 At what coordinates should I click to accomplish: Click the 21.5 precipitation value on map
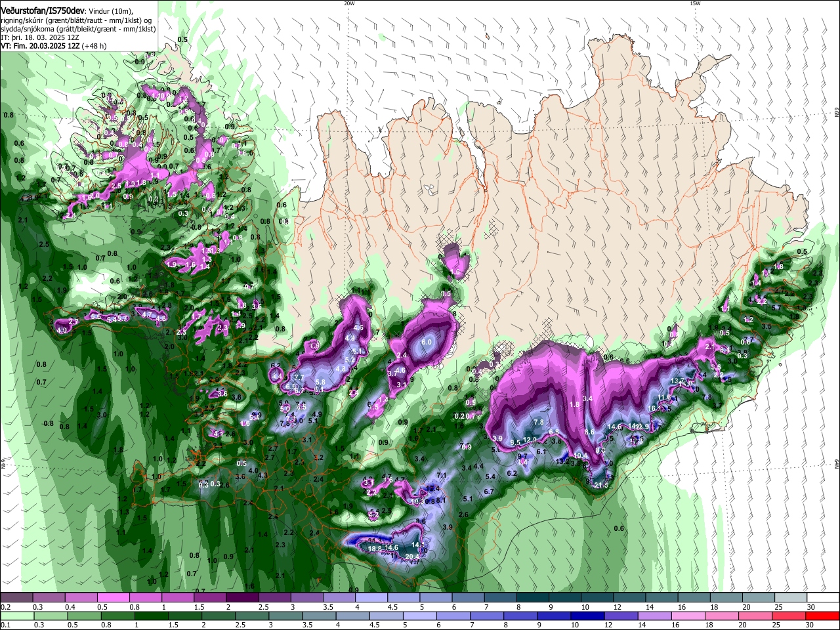(600, 485)
